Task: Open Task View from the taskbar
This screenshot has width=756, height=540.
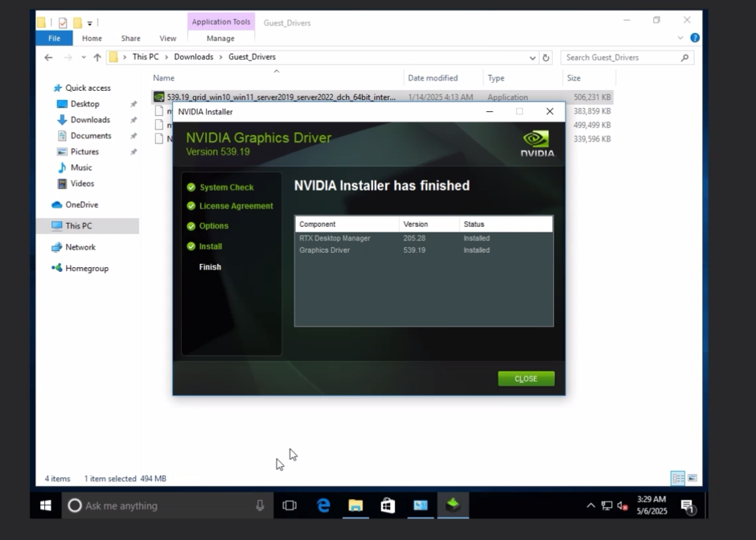Action: pyautogui.click(x=290, y=505)
